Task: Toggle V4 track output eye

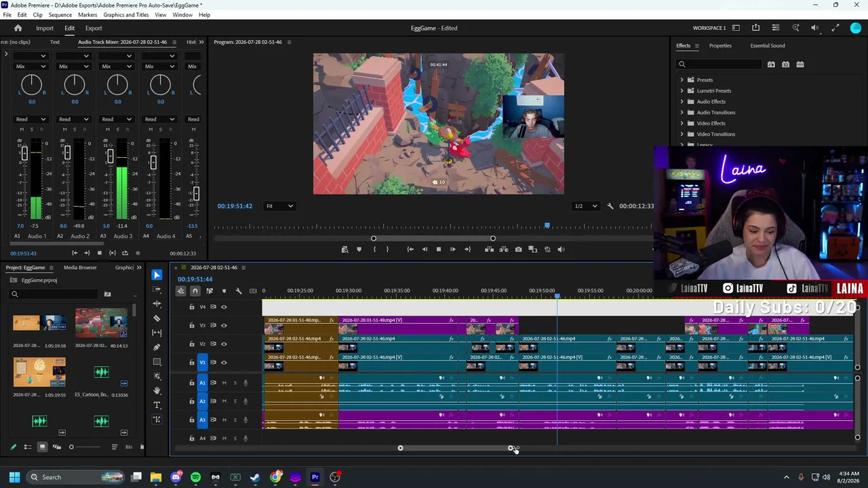Action: 224,307
